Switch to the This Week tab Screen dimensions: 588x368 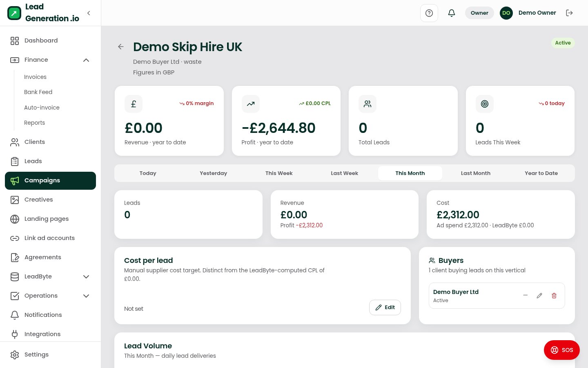(279, 173)
